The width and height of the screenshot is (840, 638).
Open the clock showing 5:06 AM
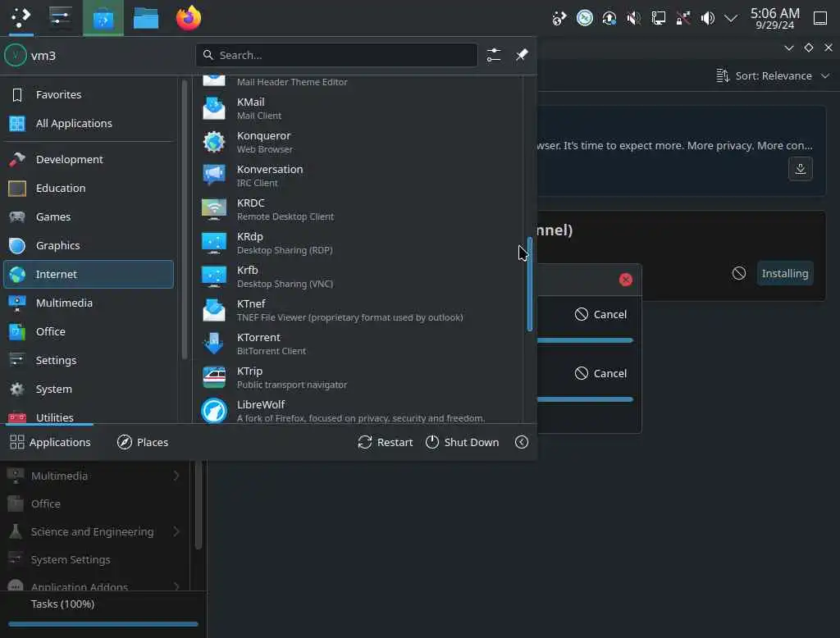coord(774,18)
